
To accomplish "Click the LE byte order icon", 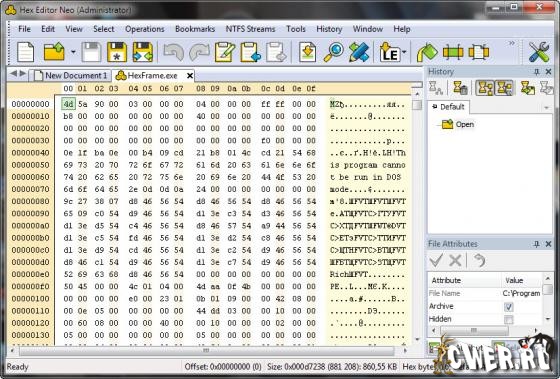I will click(389, 53).
